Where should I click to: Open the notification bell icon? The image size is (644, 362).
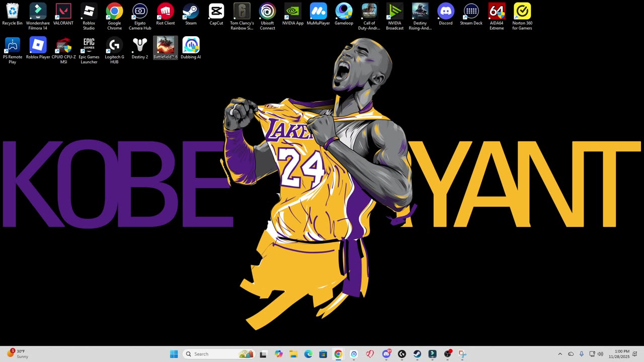pyautogui.click(x=635, y=354)
